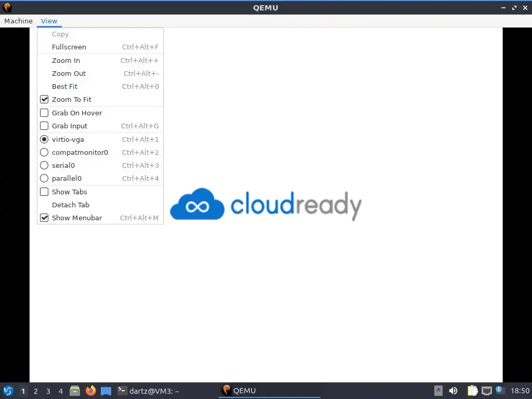The height and width of the screenshot is (399, 532).
Task: Click the 18:50 clock
Action: pos(520,391)
